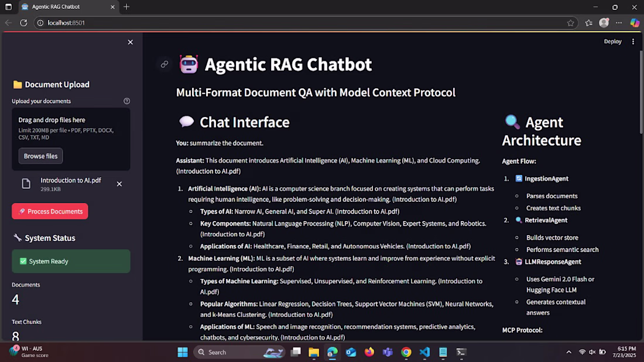Click the 'Multi-Format Document QA' subtitle
This screenshot has width=644, height=362.
pos(316,92)
